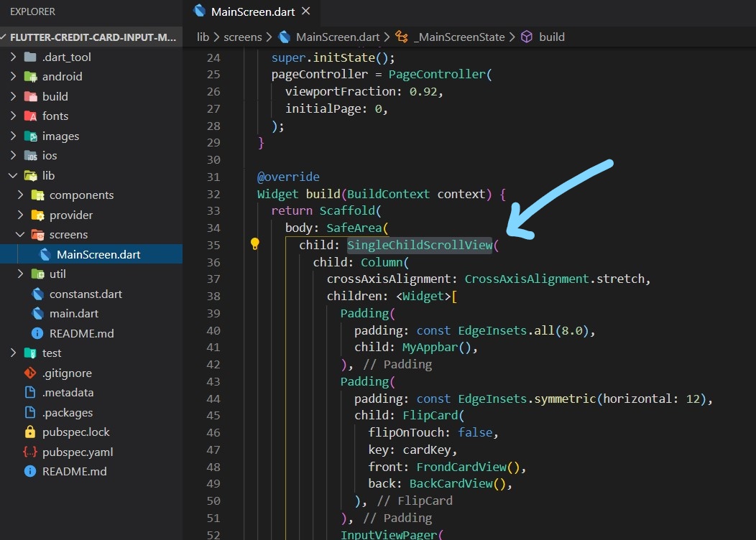Close the MainScreen.dart editor tab
Image resolution: width=756 pixels, height=540 pixels.
(x=305, y=11)
